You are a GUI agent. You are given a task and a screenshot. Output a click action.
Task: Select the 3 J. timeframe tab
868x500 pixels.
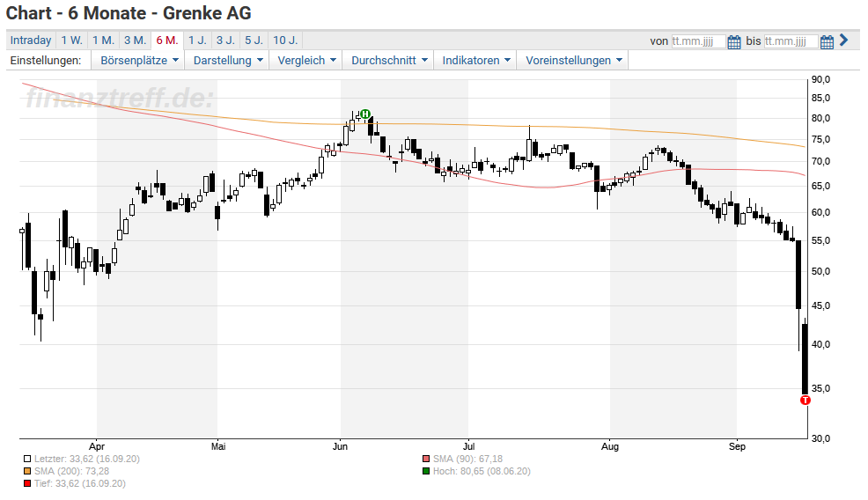coord(226,40)
